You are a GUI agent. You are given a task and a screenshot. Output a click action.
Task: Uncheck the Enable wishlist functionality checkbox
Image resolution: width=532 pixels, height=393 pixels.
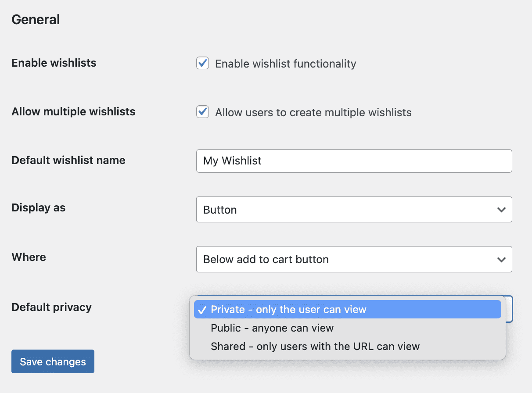tap(202, 63)
